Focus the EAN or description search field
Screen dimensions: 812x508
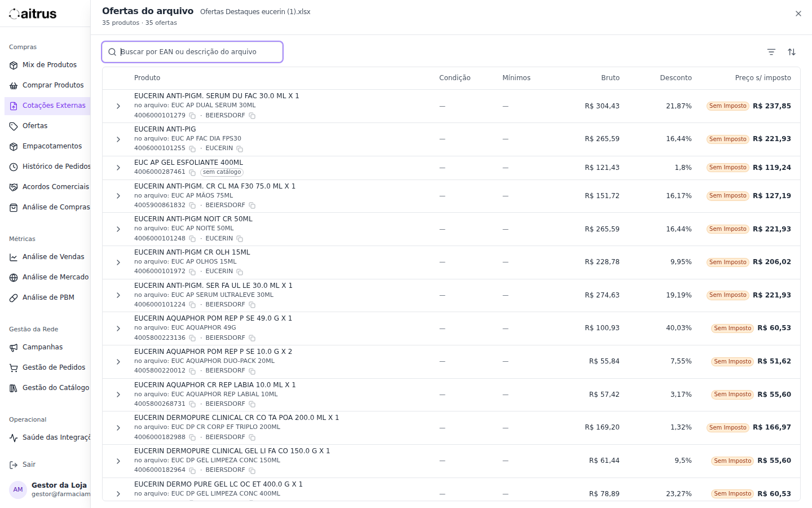point(192,52)
